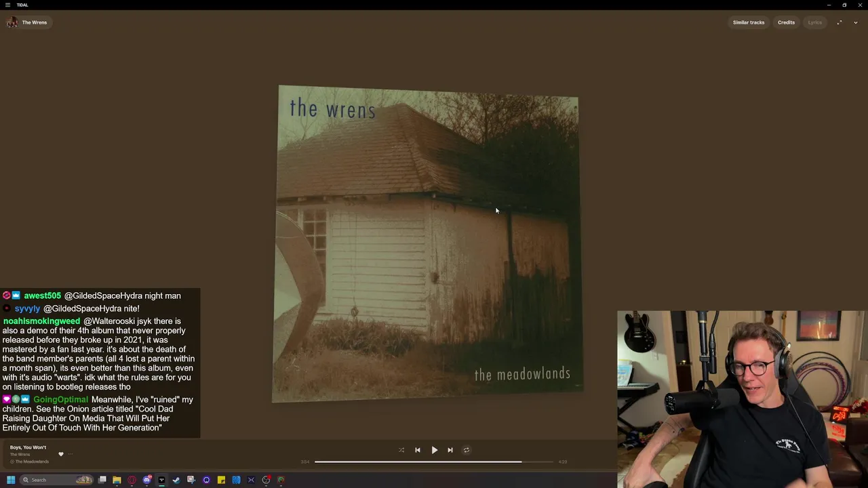868x488 pixels.
Task: Click the total duration 4:29
Action: point(562,462)
